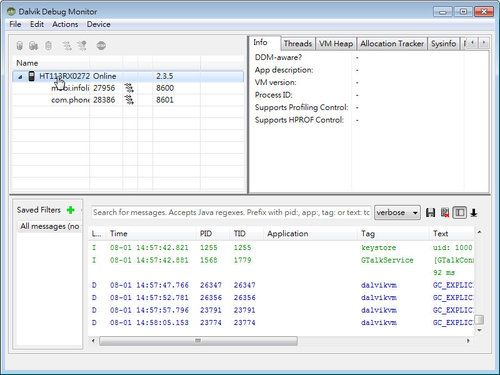This screenshot has height=375, width=500.
Task: Select the dalvikvm log entry at 14:57:52.781
Action: pos(282,298)
